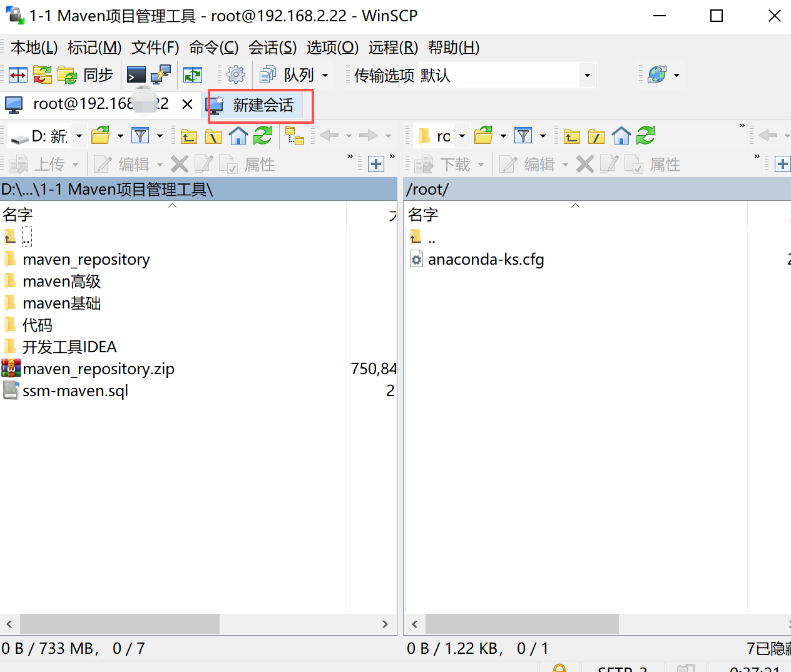This screenshot has width=791, height=672.
Task: Refresh the remote panel
Action: 646,135
